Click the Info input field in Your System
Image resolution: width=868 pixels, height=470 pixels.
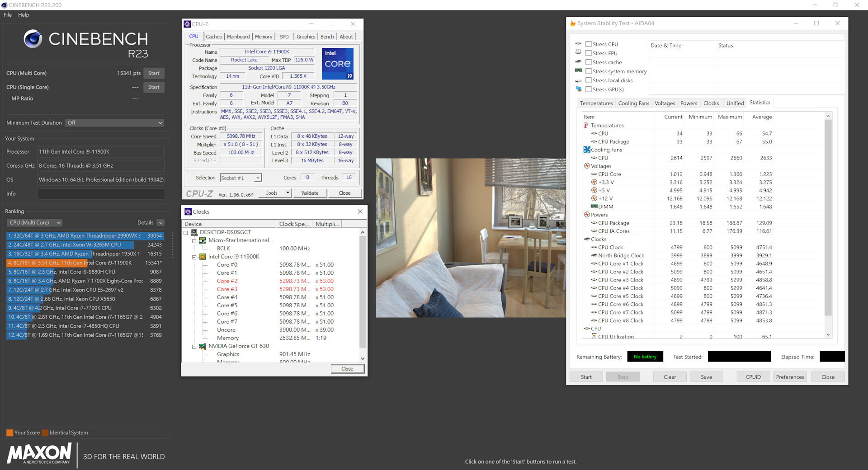coord(101,194)
